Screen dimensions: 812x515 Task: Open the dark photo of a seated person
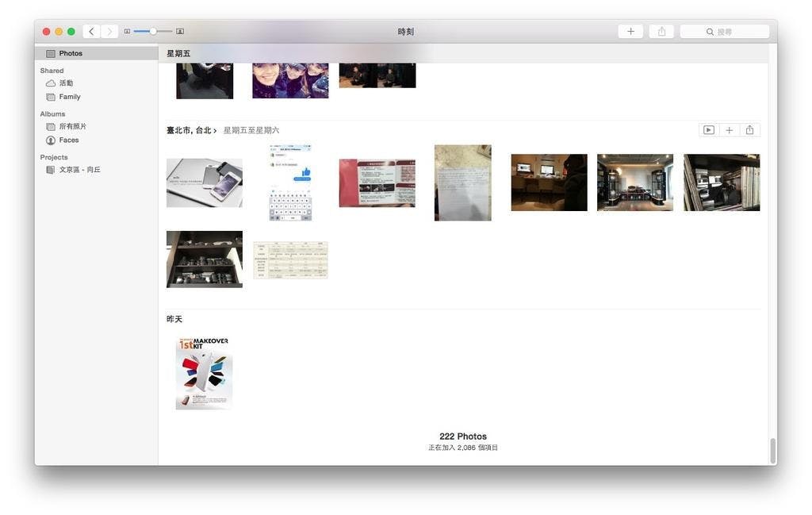pos(205,81)
